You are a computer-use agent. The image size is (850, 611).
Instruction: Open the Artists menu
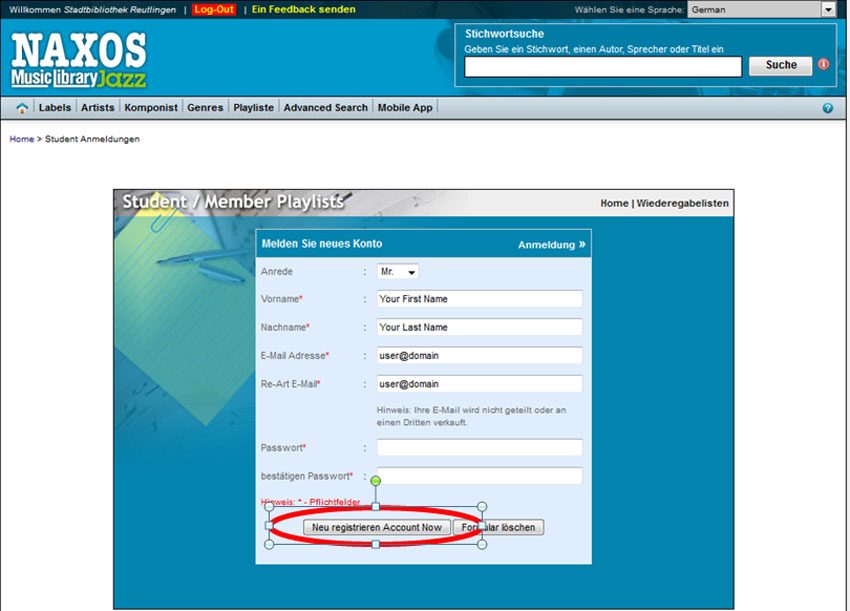98,108
